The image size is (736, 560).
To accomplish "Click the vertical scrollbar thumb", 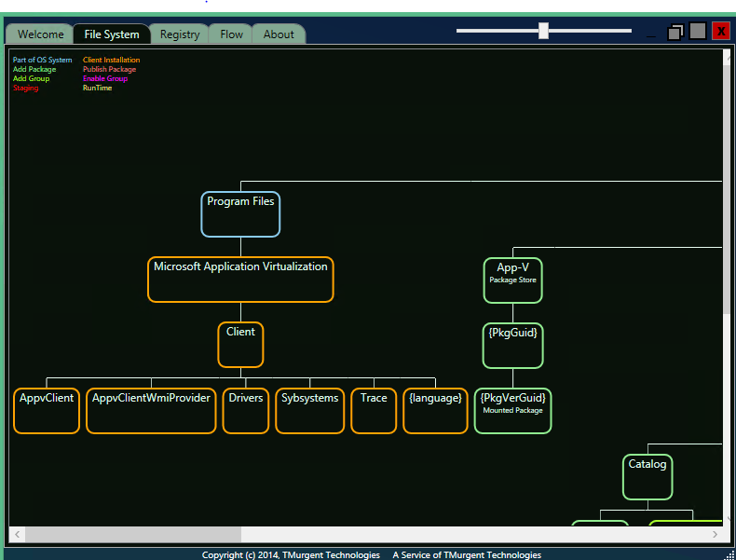I will [727, 190].
